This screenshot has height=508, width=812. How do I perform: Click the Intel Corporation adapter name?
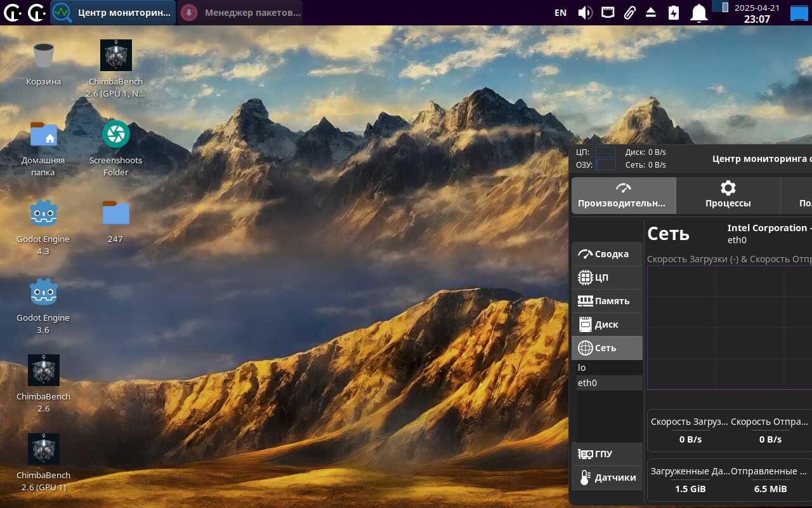(x=769, y=228)
